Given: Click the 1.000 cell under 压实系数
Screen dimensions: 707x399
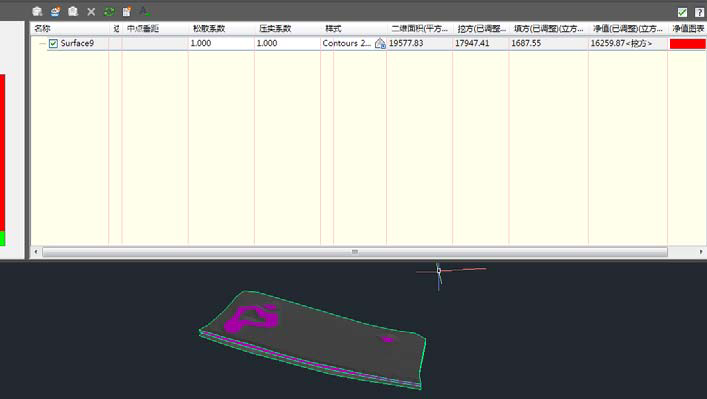Looking at the screenshot, I should (x=287, y=43).
